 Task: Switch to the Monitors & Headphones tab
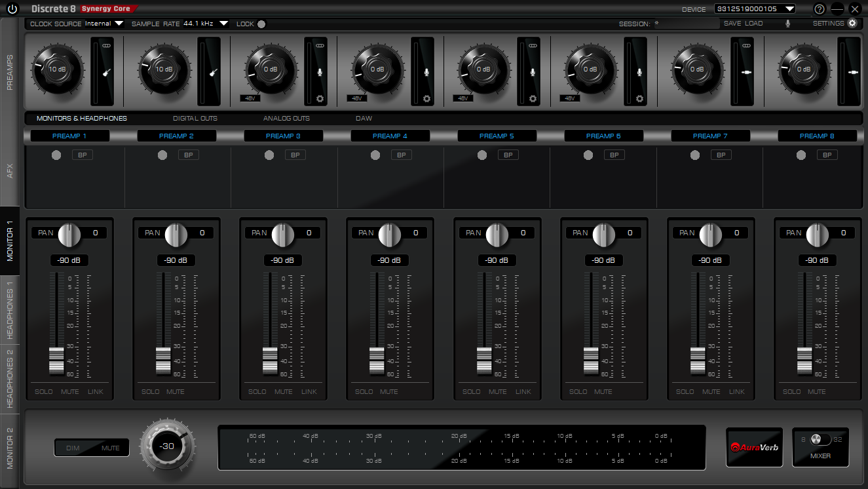[x=82, y=119]
